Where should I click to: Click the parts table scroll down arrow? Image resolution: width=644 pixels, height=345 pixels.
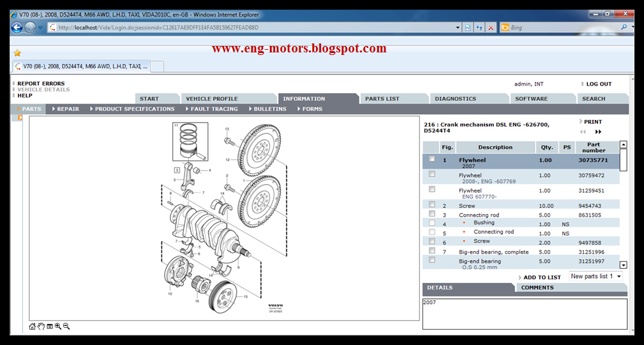(623, 265)
